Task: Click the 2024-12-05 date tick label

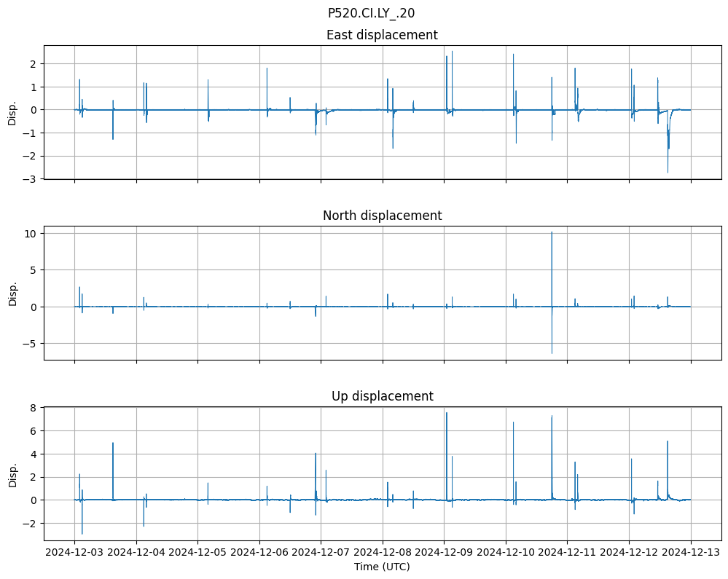Action: pyautogui.click(x=197, y=552)
